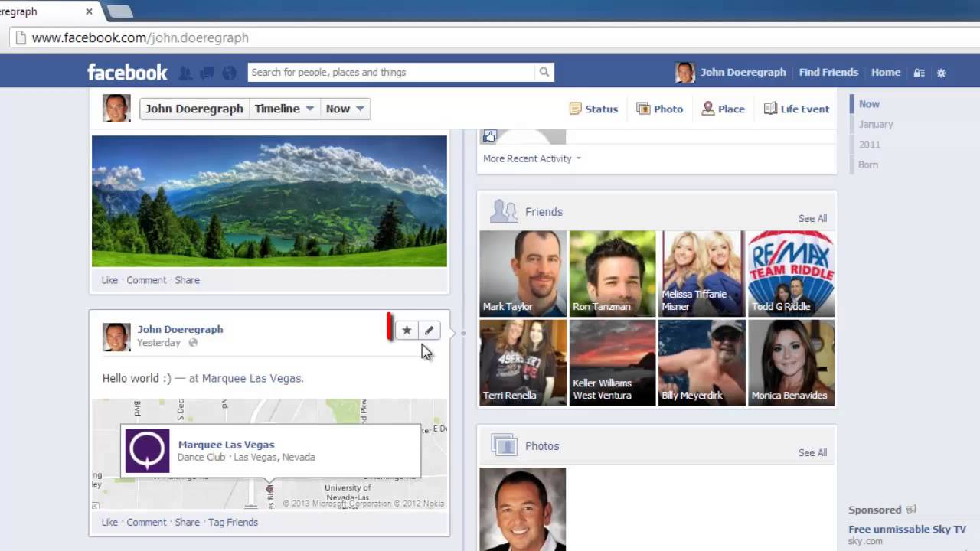980x551 pixels.
Task: Click the Friends section icon
Action: (504, 211)
